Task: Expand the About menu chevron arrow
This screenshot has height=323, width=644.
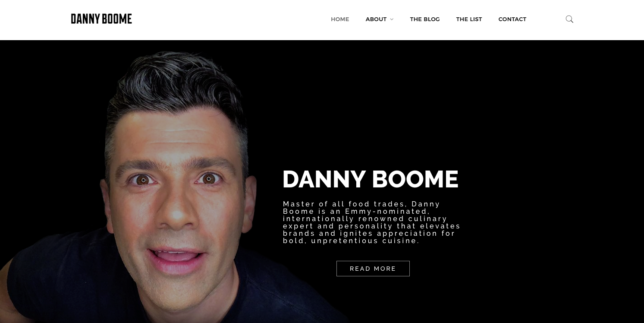Action: [x=392, y=19]
